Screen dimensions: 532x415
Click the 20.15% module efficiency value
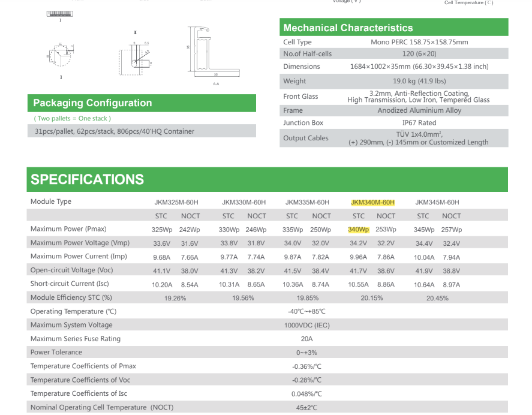tap(372, 298)
